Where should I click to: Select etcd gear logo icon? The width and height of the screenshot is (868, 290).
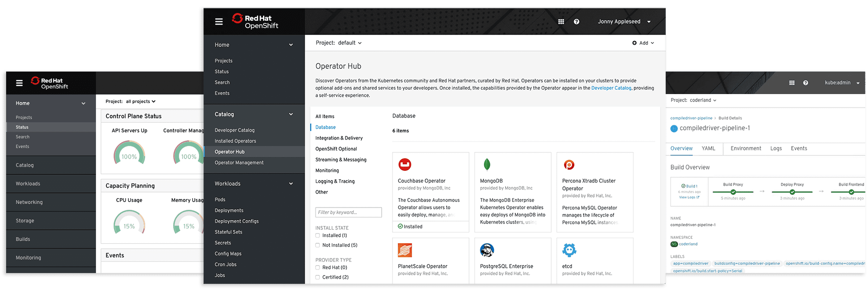pyautogui.click(x=569, y=250)
